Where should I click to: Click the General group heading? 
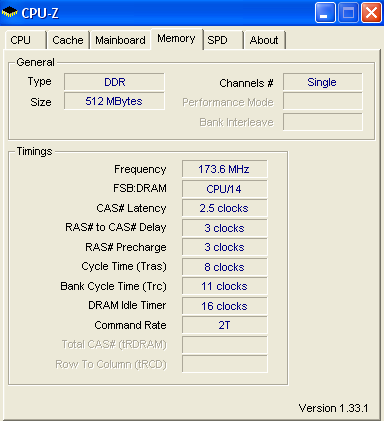pyautogui.click(x=35, y=62)
